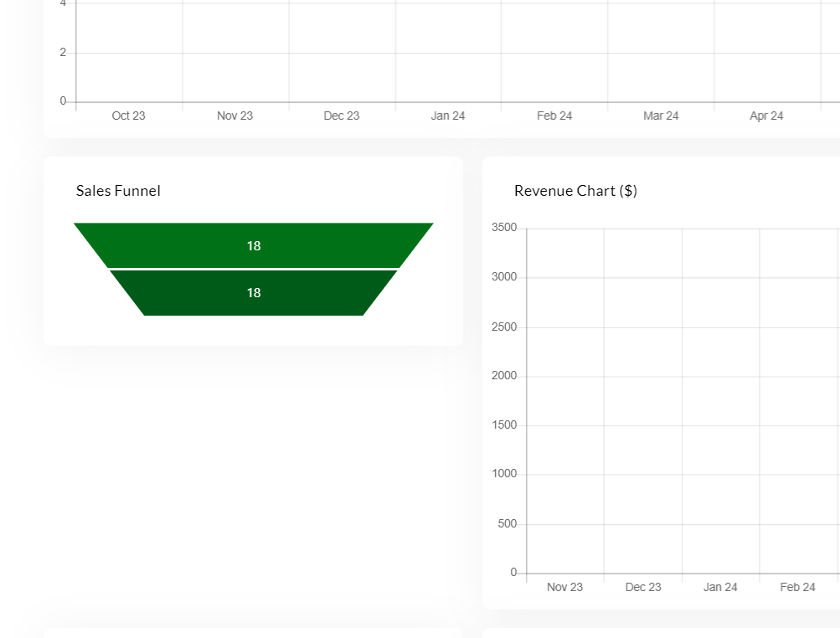Click Nov 23 on Revenue Chart axis

pyautogui.click(x=564, y=587)
